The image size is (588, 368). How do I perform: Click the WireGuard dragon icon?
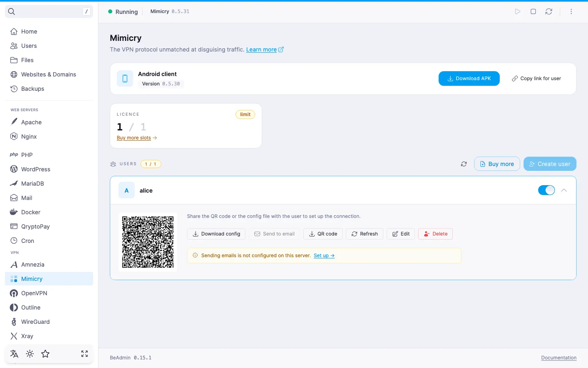[x=14, y=322]
